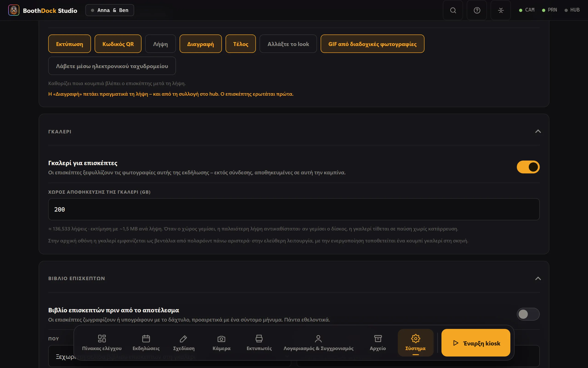The height and width of the screenshot is (368, 588).
Task: Start kiosk with Έναρξη kiosk button
Action: coord(476,343)
